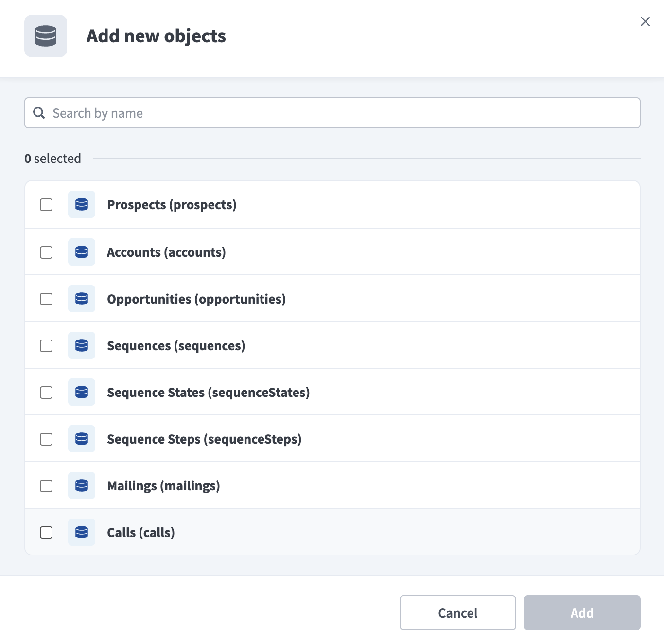Click the database icon beside Mailings

pos(82,485)
